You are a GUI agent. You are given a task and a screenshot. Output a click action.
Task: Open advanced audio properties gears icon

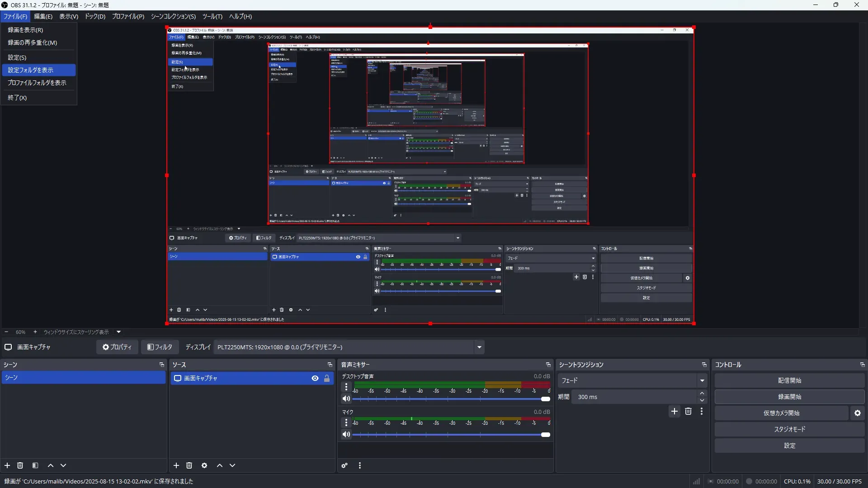tap(344, 465)
